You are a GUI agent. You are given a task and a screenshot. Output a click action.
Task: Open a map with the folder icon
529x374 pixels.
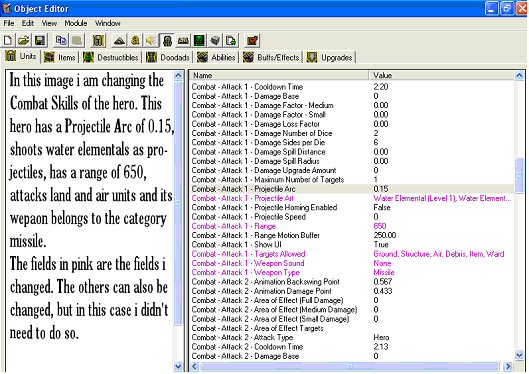(24, 41)
